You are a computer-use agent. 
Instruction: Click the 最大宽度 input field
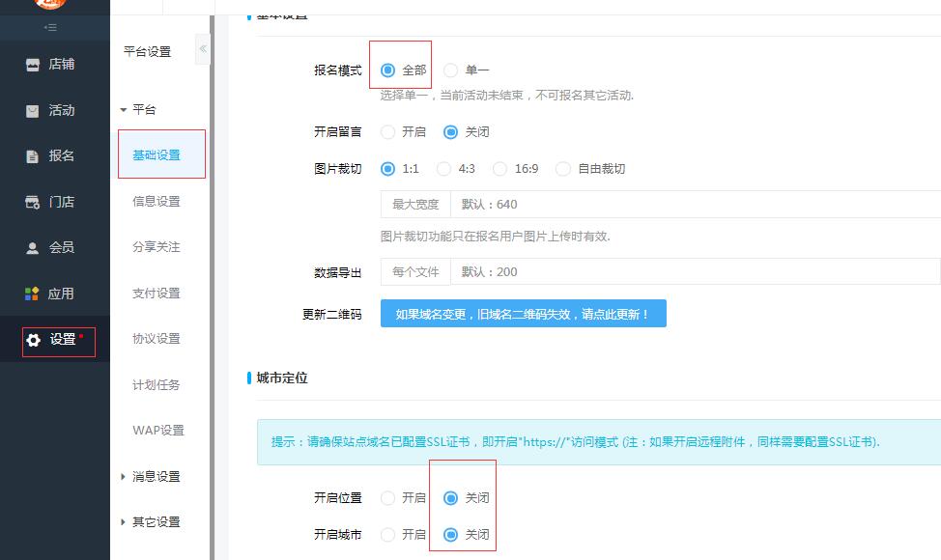(x=696, y=205)
